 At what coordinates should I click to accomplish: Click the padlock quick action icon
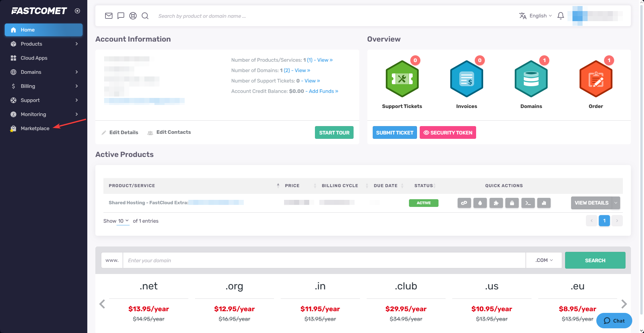coord(512,203)
